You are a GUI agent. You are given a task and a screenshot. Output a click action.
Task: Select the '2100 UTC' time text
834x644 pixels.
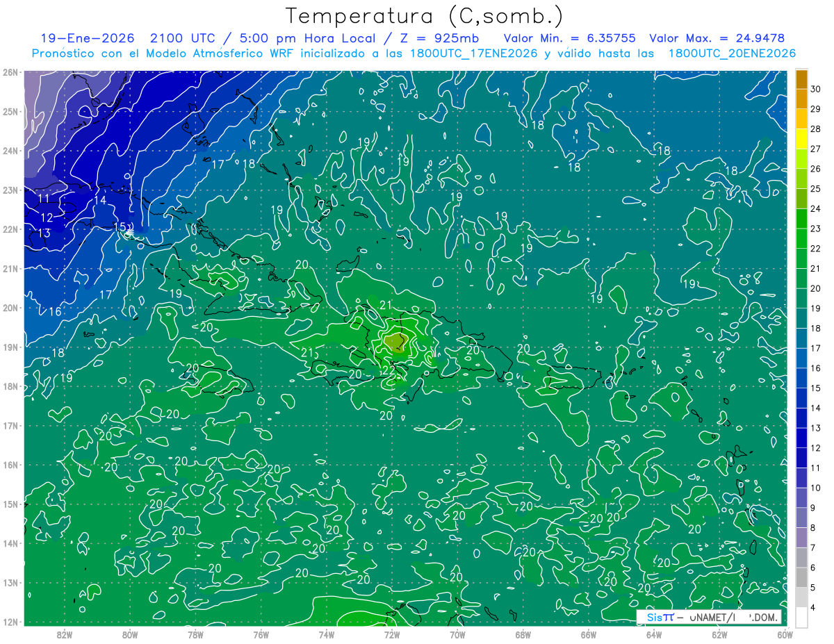(x=182, y=38)
